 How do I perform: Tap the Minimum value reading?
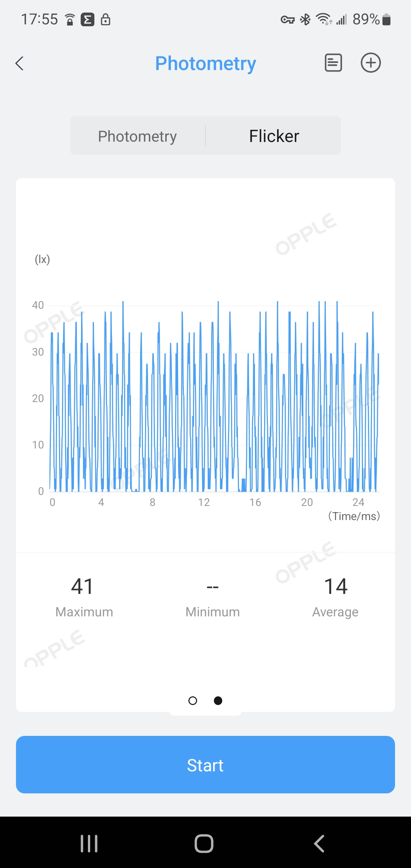click(212, 587)
